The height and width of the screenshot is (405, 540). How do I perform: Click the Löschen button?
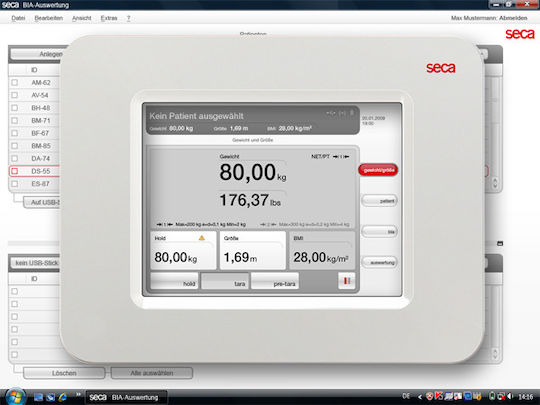coord(64,373)
